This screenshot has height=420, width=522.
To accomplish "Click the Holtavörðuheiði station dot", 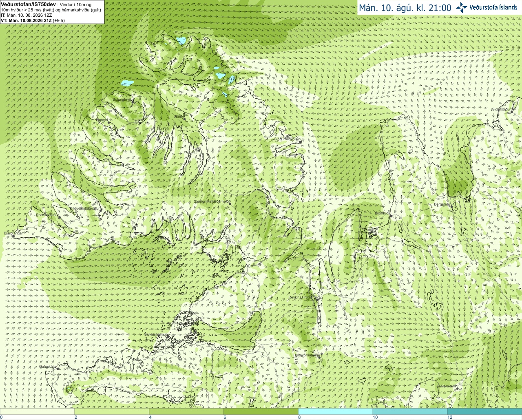I will point(319,358).
